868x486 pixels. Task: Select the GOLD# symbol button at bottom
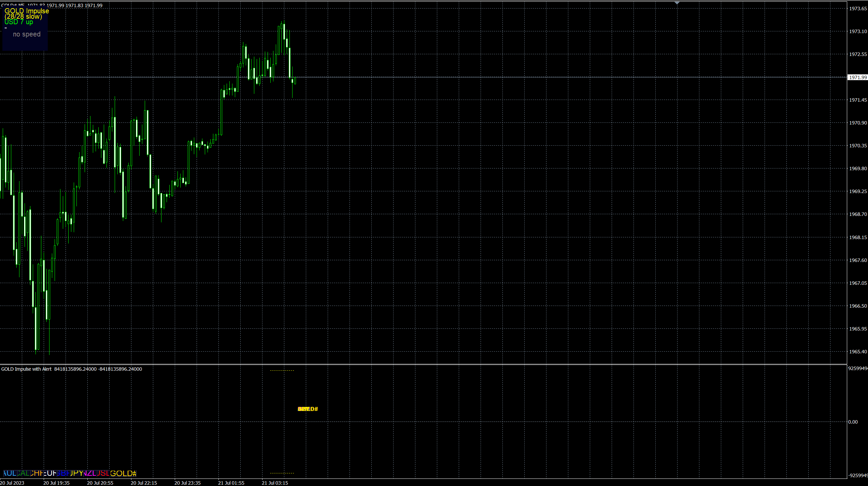pos(123,473)
